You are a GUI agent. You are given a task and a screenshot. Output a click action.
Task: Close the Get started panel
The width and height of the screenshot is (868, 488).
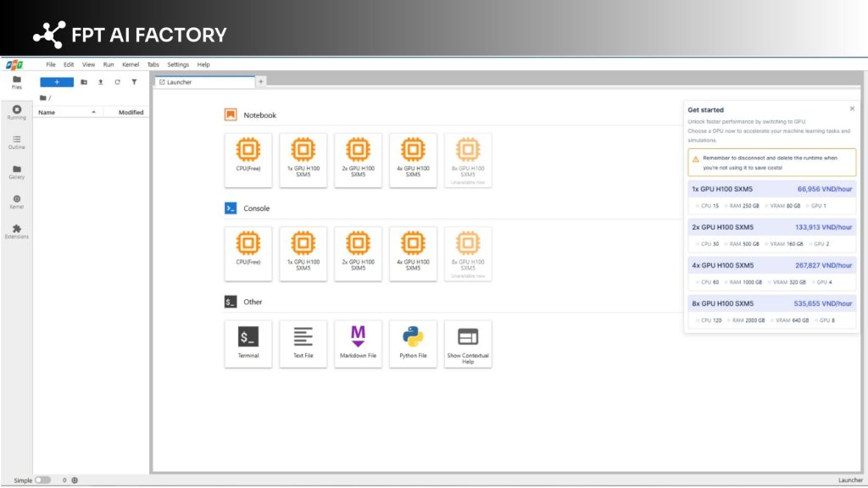coord(852,108)
